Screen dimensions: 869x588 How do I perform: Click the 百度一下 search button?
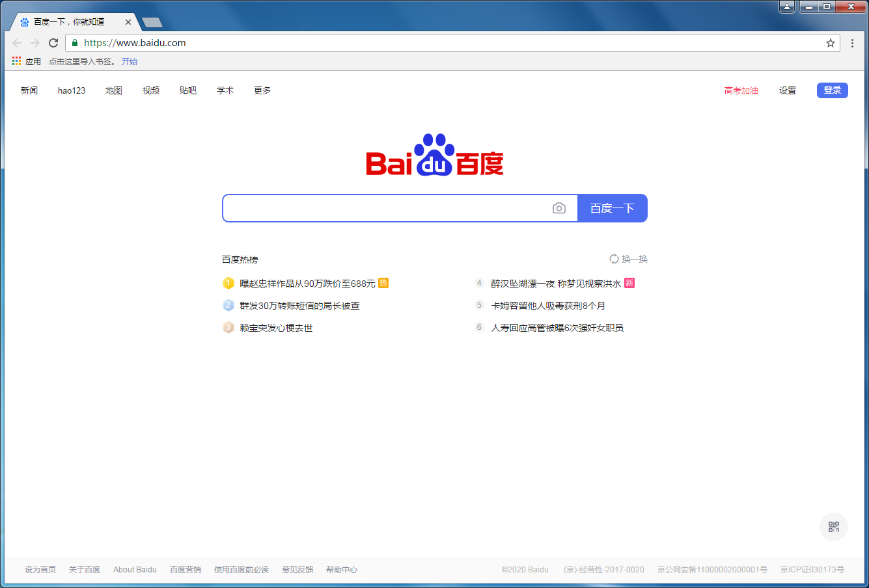pyautogui.click(x=613, y=208)
